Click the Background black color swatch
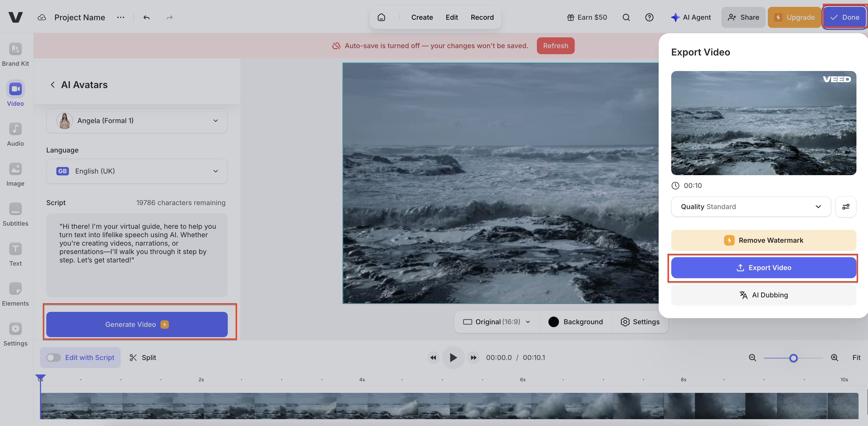868x426 pixels. pos(553,322)
